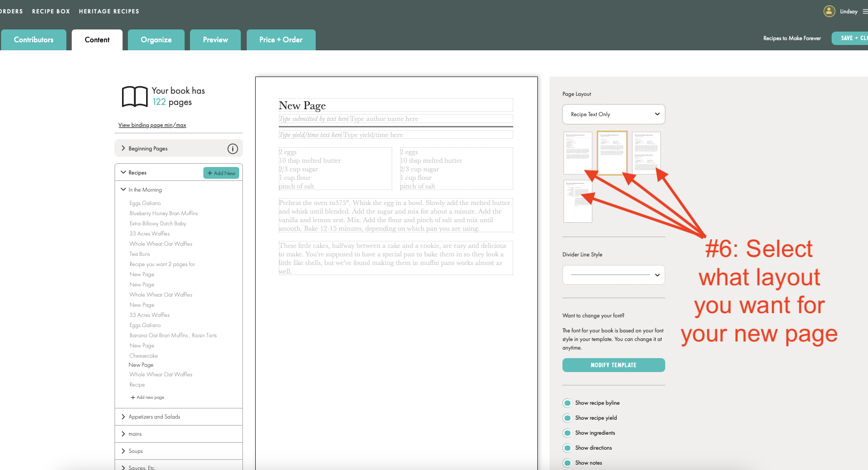Select the first page layout thumbnail

(x=577, y=153)
